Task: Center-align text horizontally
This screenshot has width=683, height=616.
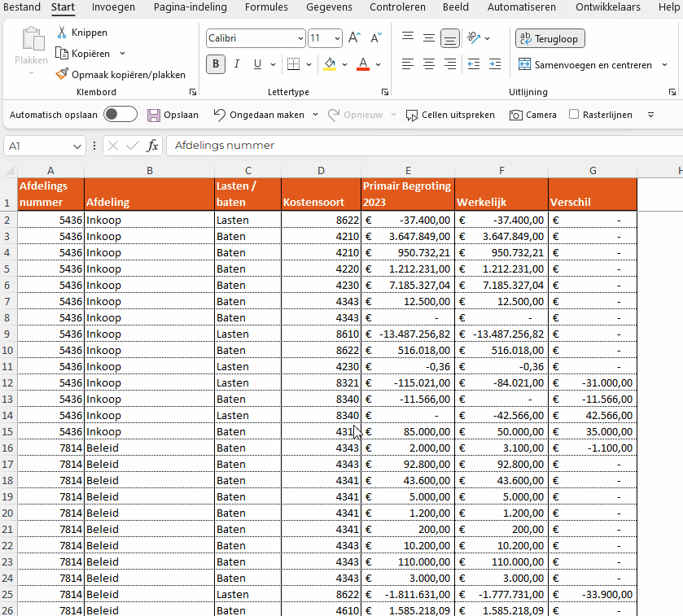Action: point(428,64)
